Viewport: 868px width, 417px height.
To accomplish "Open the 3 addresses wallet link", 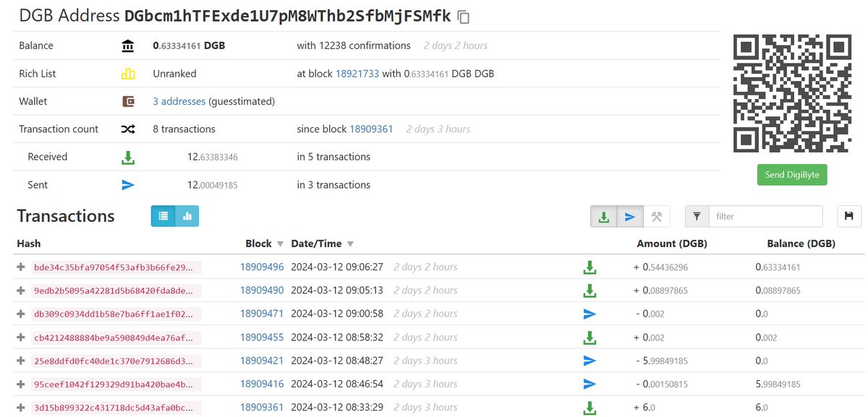I will pos(179,101).
